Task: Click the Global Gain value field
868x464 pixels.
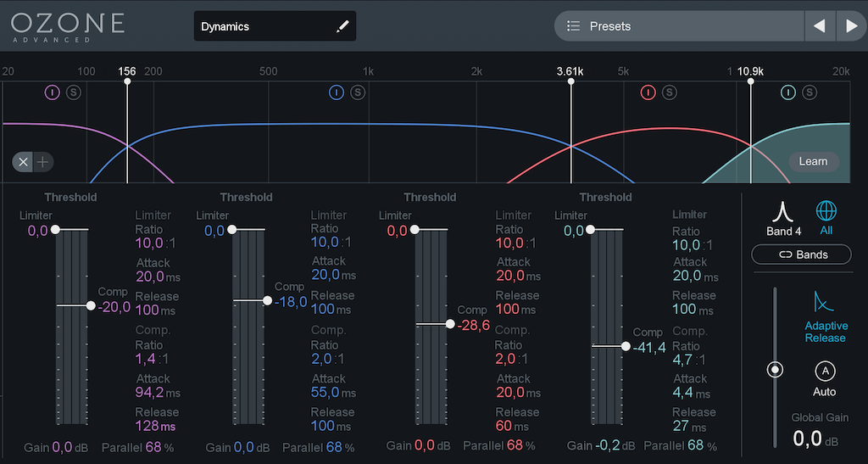Action: [809, 439]
